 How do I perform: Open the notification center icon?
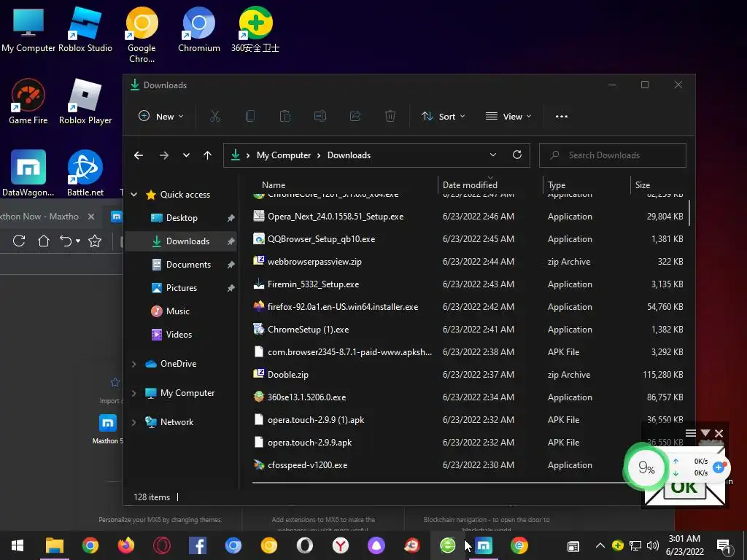click(724, 545)
